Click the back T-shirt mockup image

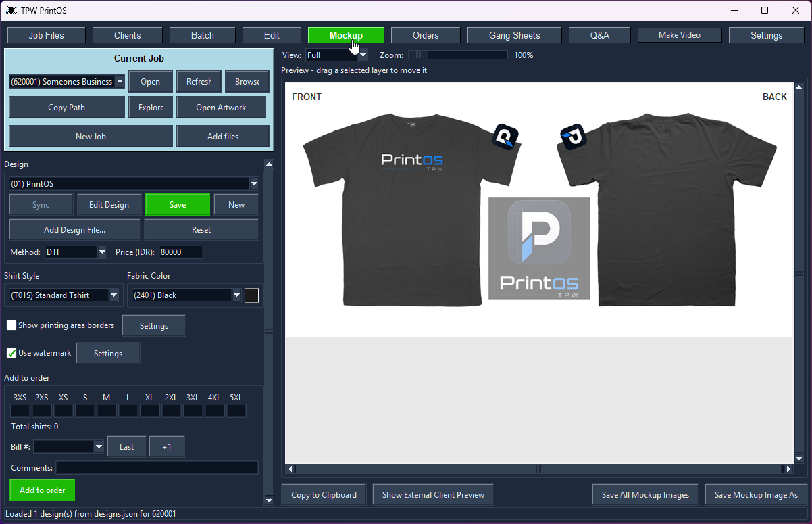point(667,210)
